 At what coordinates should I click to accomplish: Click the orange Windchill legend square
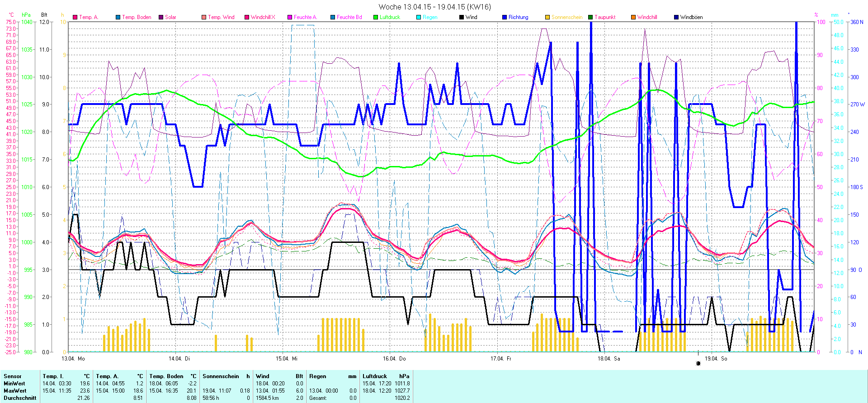pyautogui.click(x=633, y=17)
